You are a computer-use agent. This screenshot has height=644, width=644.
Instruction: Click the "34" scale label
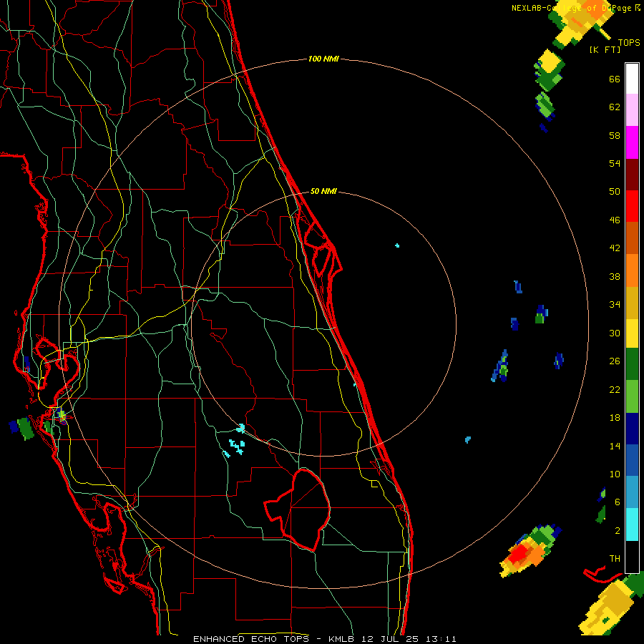(x=615, y=305)
